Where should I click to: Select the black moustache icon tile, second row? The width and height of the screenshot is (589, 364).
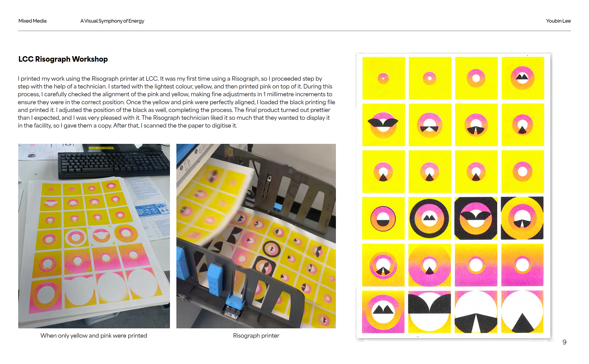(x=383, y=125)
